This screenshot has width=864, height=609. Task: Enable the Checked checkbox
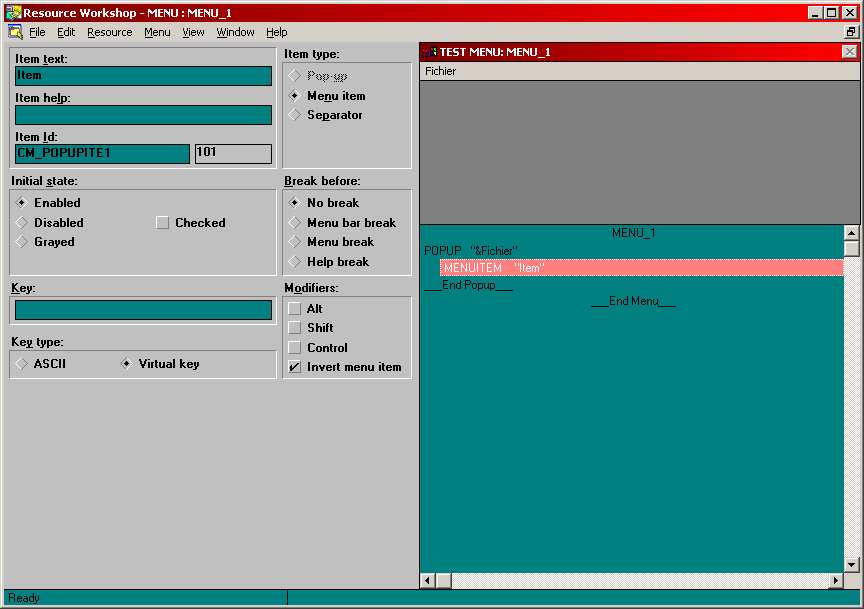click(x=163, y=223)
